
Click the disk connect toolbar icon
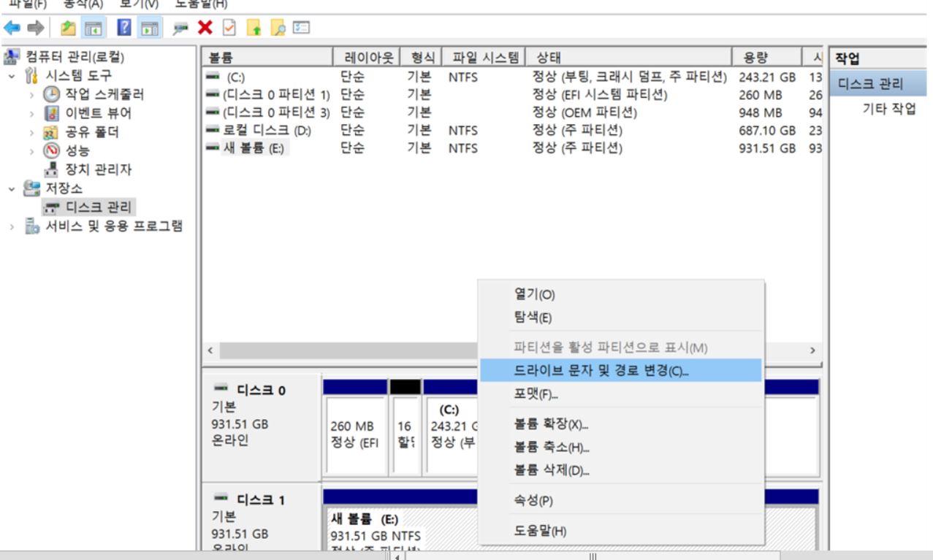coord(181,28)
